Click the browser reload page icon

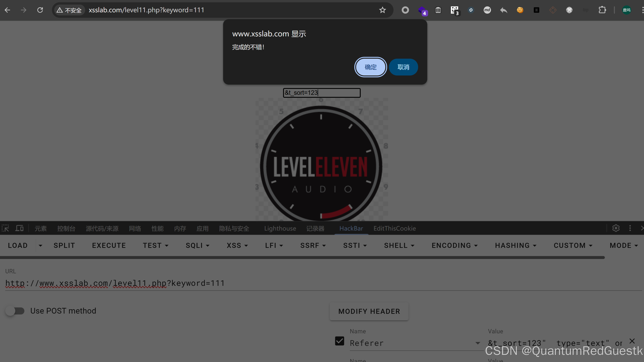click(40, 10)
